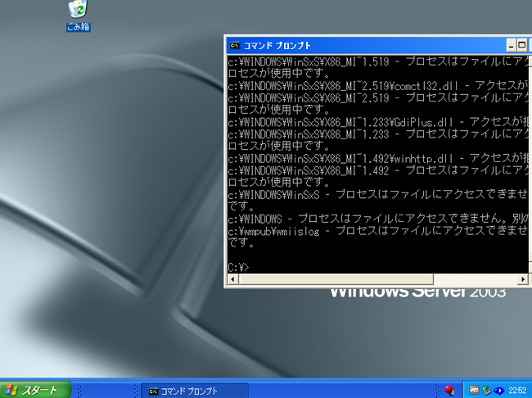The image size is (532, 398).
Task: Click the red security alert tray icon
Action: (x=449, y=390)
